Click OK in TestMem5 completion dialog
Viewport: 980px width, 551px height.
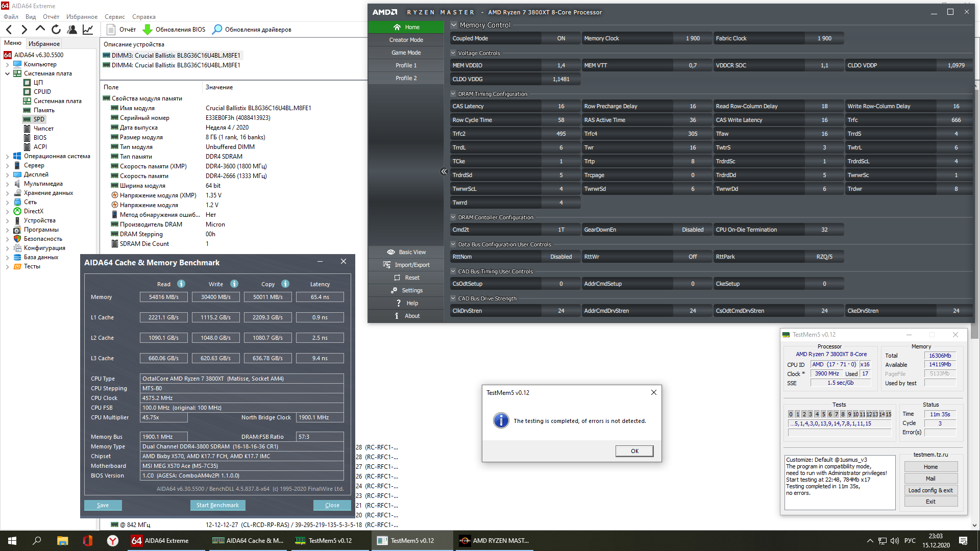[634, 451]
